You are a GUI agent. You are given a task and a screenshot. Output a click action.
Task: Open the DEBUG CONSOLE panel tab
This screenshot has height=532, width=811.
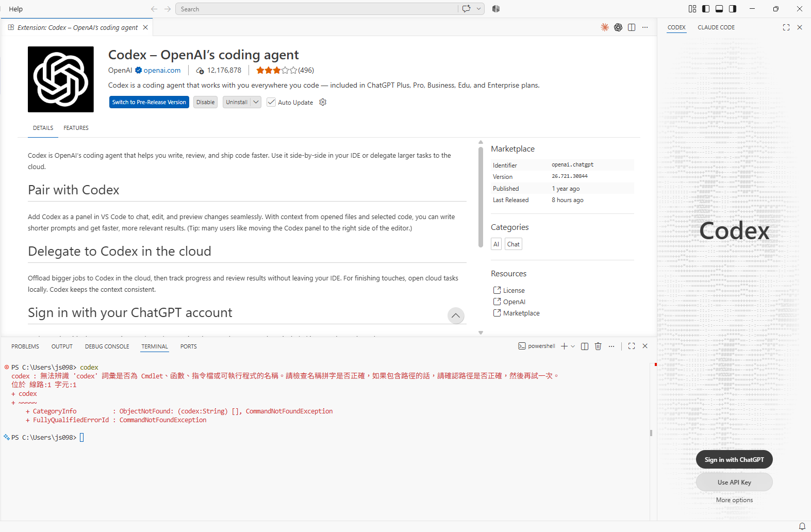107,346
